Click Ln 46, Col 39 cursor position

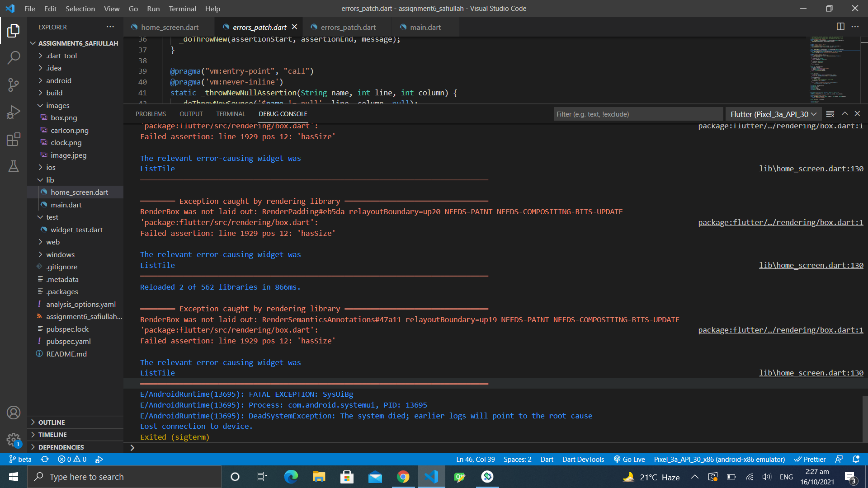(x=475, y=459)
